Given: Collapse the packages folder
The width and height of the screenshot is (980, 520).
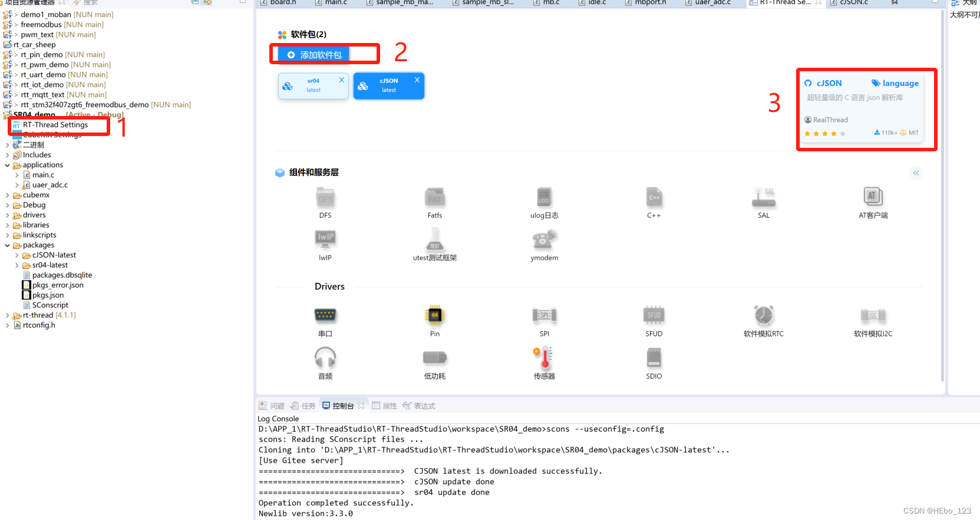Looking at the screenshot, I should 7,246.
